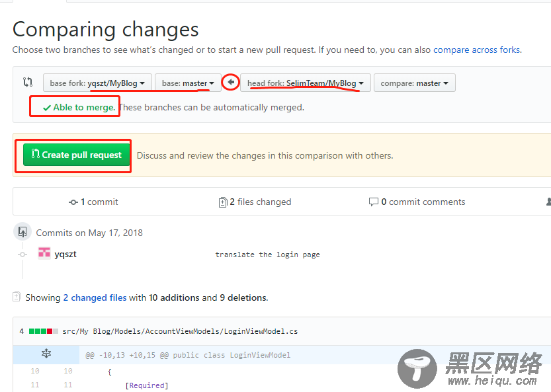This screenshot has width=551, height=392.
Task: Click the Create pull request button
Action: [76, 155]
